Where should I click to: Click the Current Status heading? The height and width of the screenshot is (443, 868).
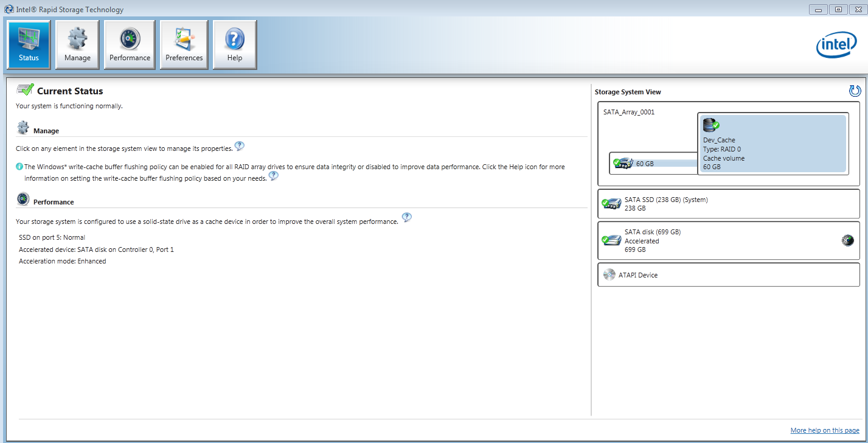point(70,91)
